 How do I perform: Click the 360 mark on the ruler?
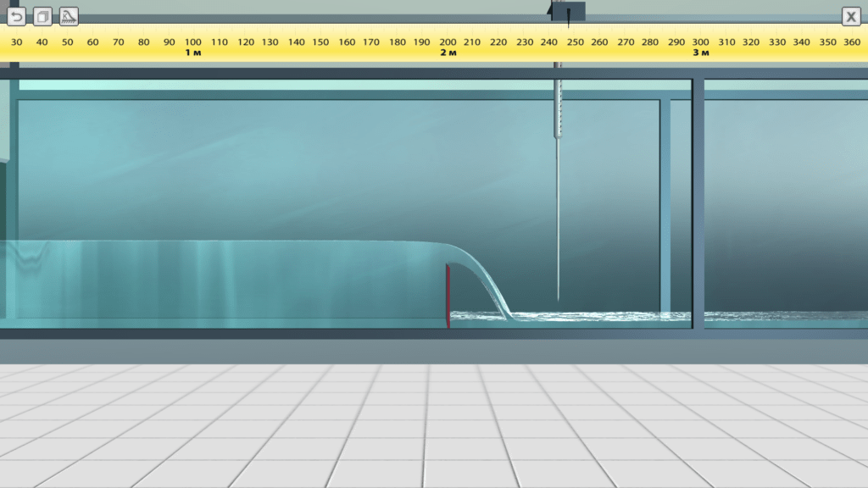853,42
